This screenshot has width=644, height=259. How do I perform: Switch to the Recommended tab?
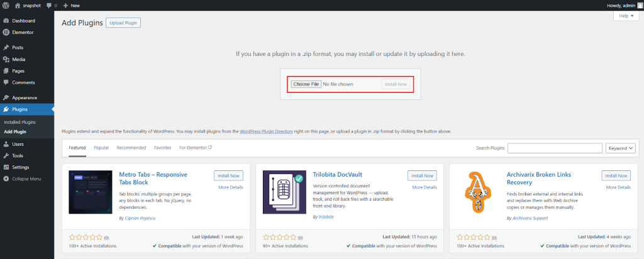131,148
